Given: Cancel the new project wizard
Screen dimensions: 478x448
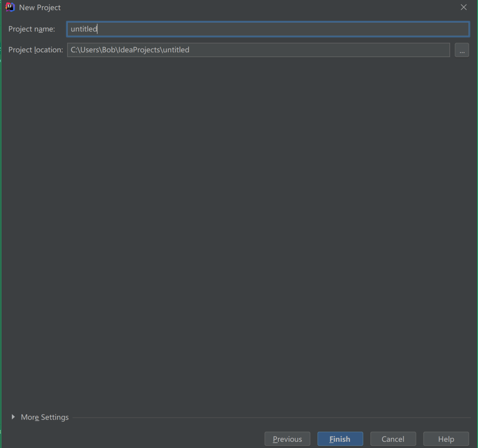Looking at the screenshot, I should [393, 439].
